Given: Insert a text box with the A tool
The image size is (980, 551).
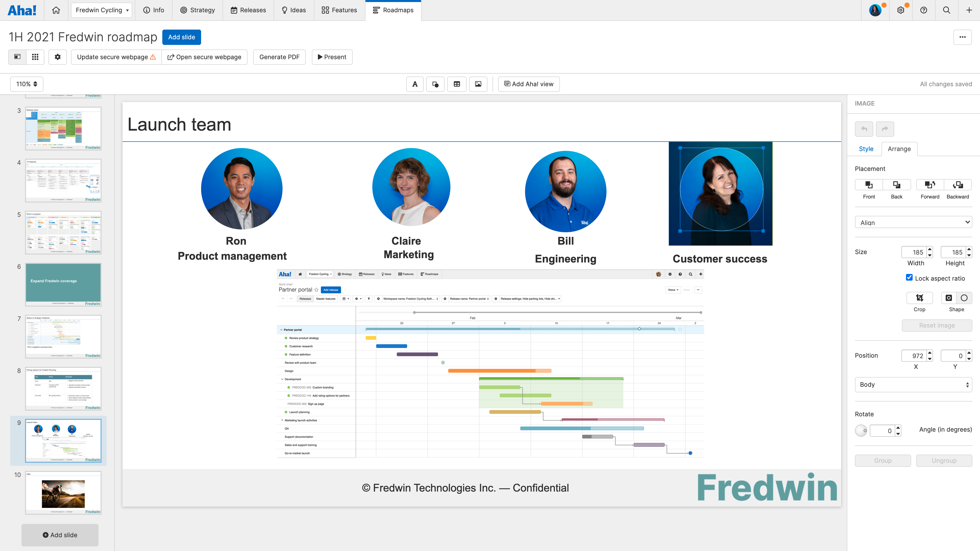Looking at the screenshot, I should click(415, 84).
